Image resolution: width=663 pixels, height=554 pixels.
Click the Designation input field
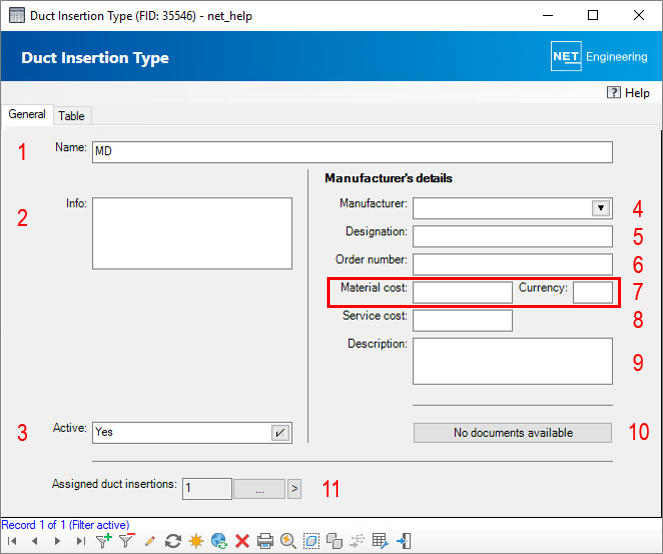pyautogui.click(x=512, y=236)
